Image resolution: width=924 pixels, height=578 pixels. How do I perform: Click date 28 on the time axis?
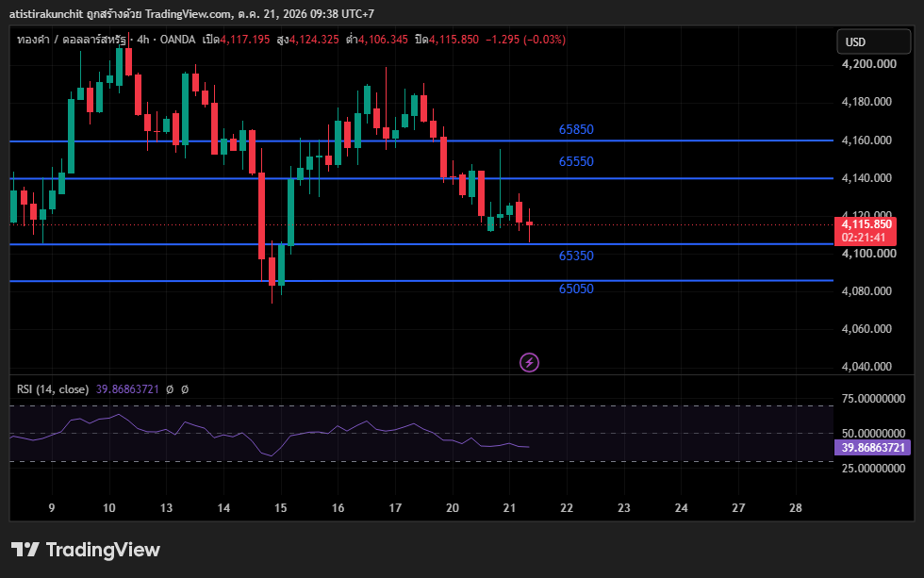point(796,508)
